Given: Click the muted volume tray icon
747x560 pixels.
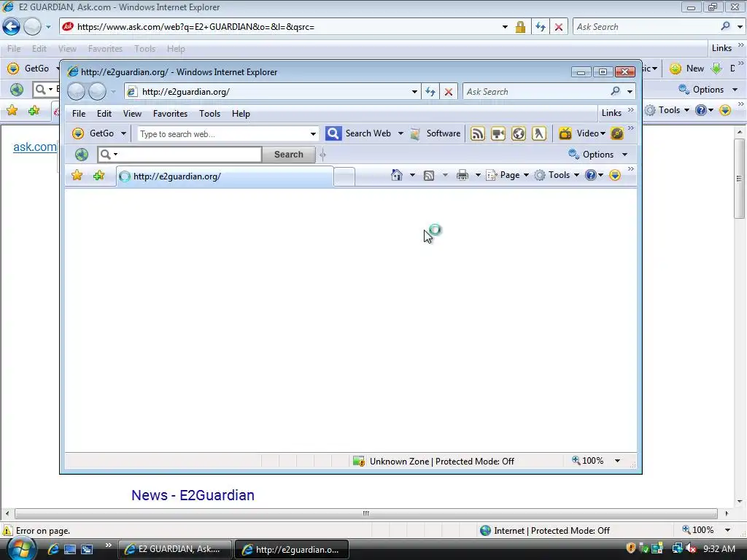Looking at the screenshot, I should (x=691, y=548).
